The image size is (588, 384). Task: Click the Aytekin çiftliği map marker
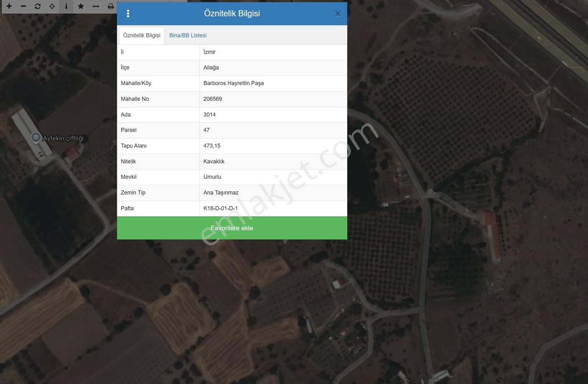(36, 138)
